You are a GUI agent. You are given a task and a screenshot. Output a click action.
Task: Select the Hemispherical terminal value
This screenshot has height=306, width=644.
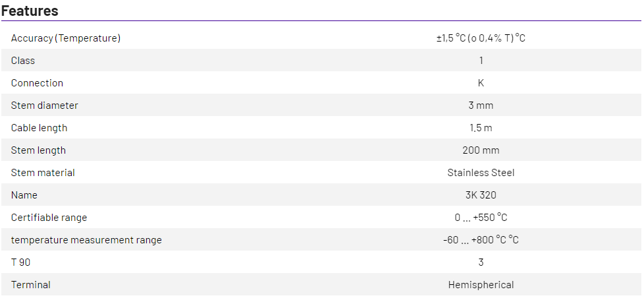coord(481,285)
